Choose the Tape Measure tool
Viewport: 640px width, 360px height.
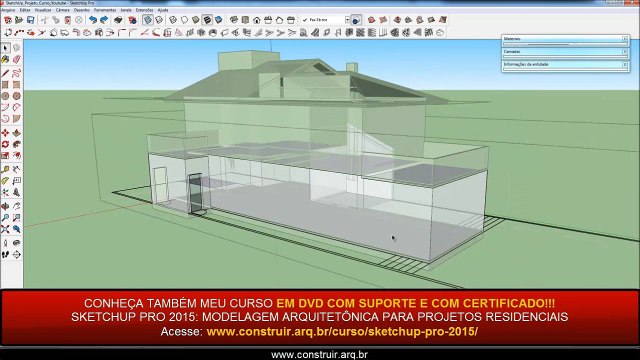pyautogui.click(x=5, y=169)
